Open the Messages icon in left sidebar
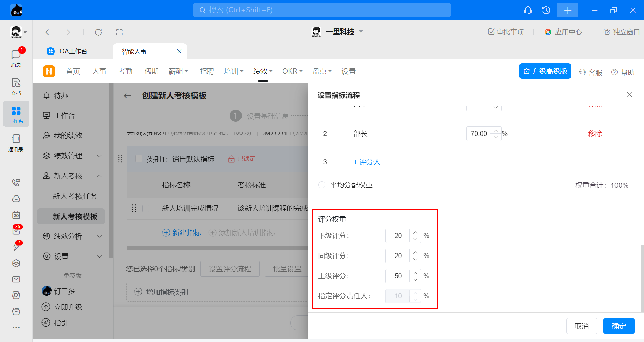The height and width of the screenshot is (342, 644). tap(16, 57)
